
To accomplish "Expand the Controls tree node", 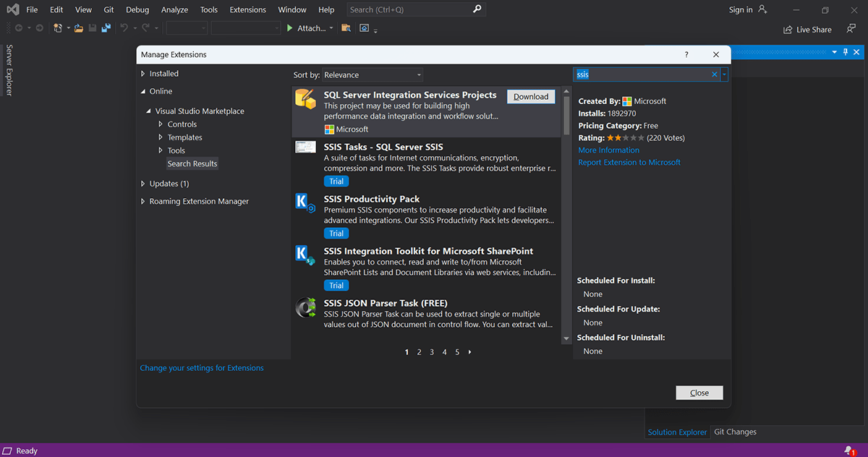I will click(x=161, y=124).
